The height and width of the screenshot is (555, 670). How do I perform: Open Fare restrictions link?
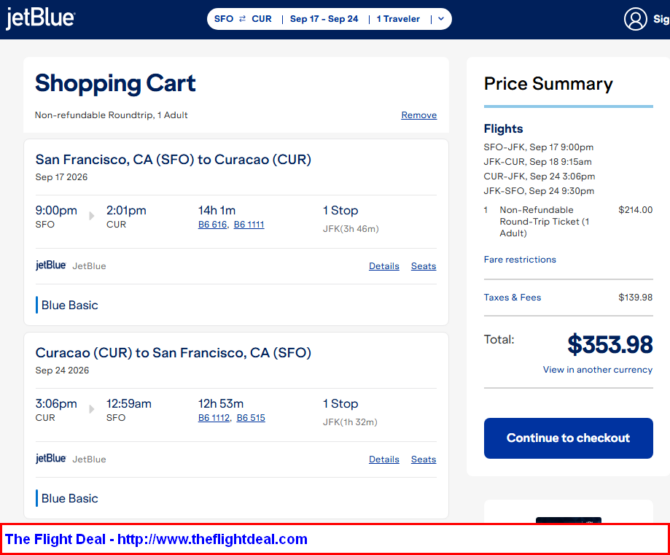(520, 260)
